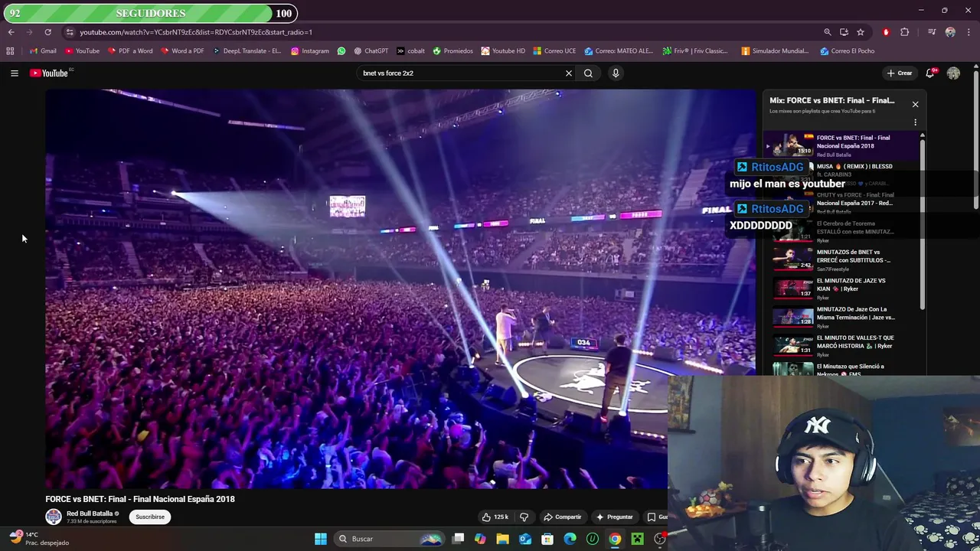Open the PDF a Word bookmark
This screenshot has height=551, width=980.
(x=129, y=51)
